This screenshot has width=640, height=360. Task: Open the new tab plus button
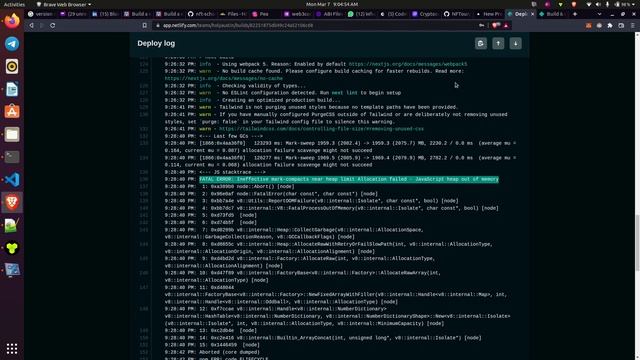(x=575, y=14)
